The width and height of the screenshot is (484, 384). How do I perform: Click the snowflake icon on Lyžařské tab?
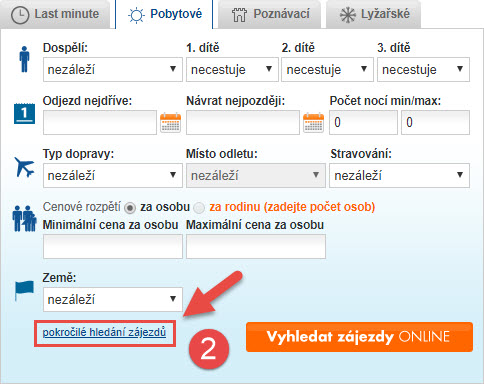pos(348,15)
